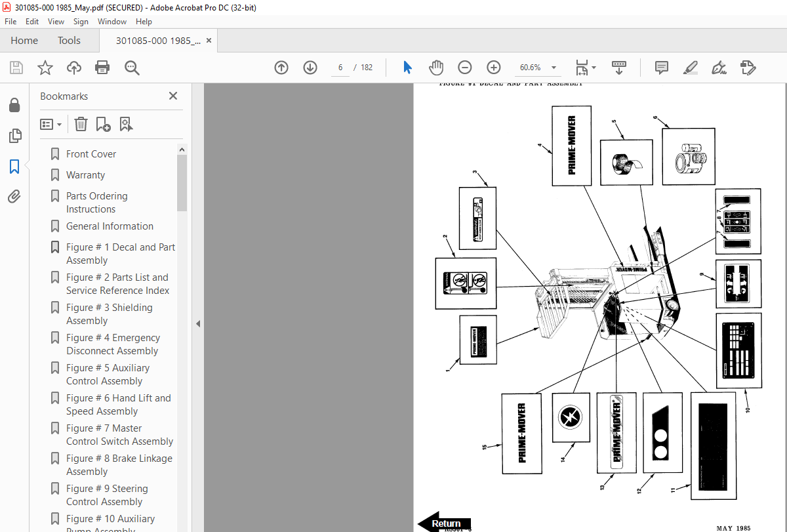
Task: Click the bookmarks panel vertical scrollbar thumb
Action: [182, 183]
